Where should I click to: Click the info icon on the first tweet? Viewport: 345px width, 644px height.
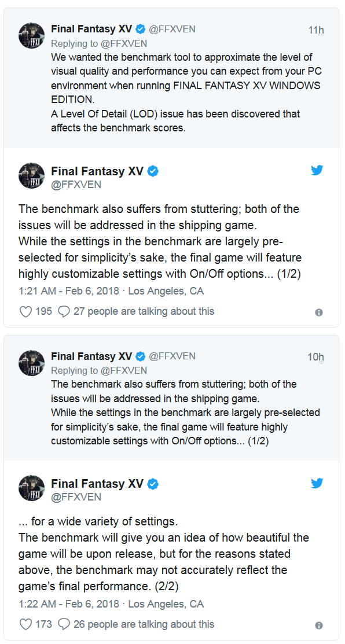[x=318, y=312]
